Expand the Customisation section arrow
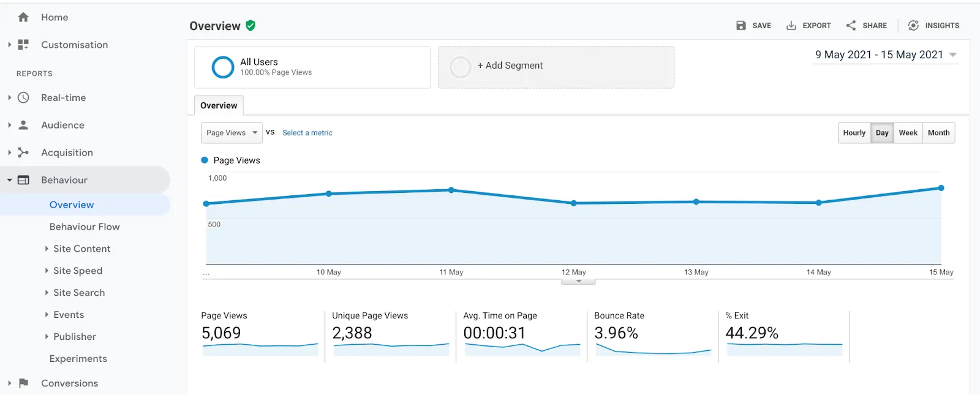Screen dimensions: 980x395 point(9,45)
